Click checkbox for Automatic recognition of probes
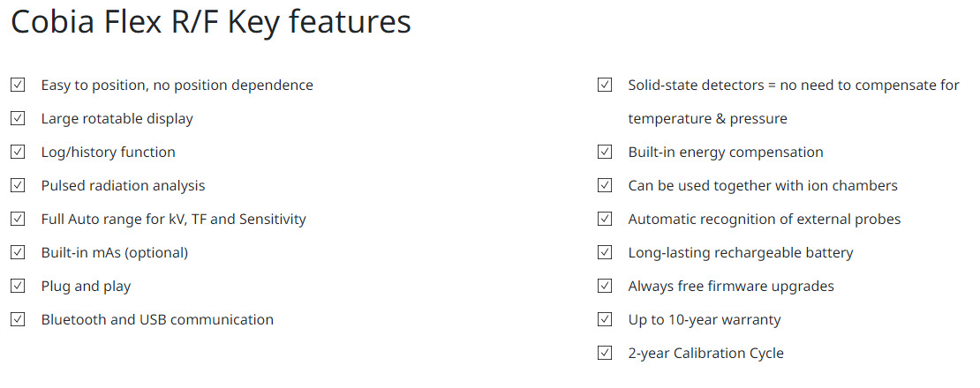The height and width of the screenshot is (388, 980). coord(605,220)
